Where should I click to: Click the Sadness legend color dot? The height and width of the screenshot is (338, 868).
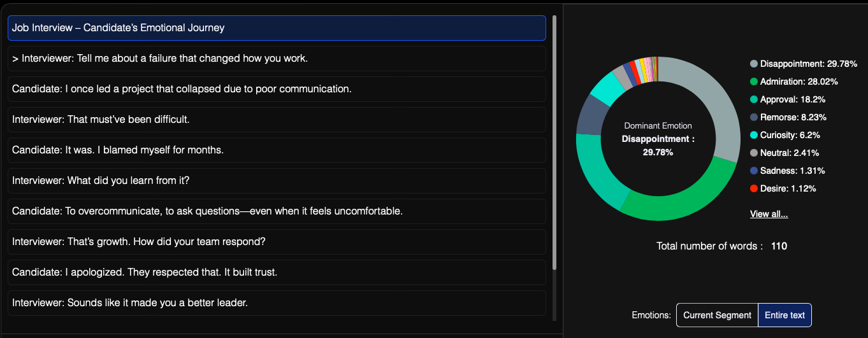pos(754,171)
